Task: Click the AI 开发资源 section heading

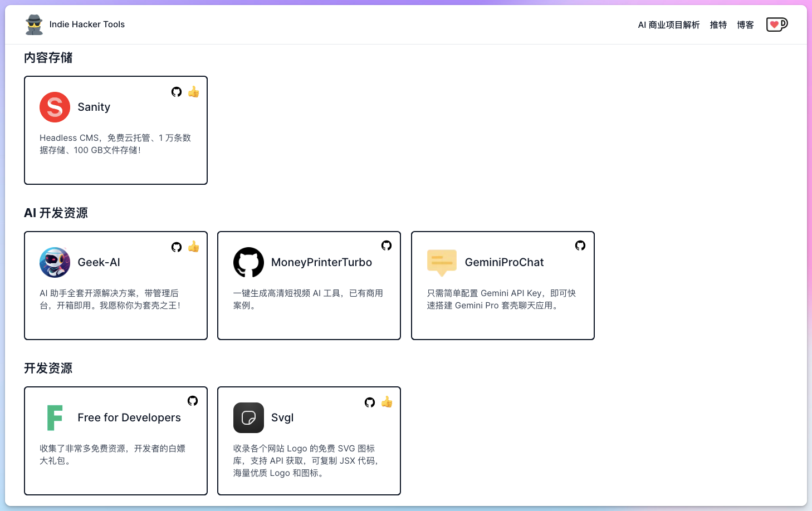Action: click(56, 213)
